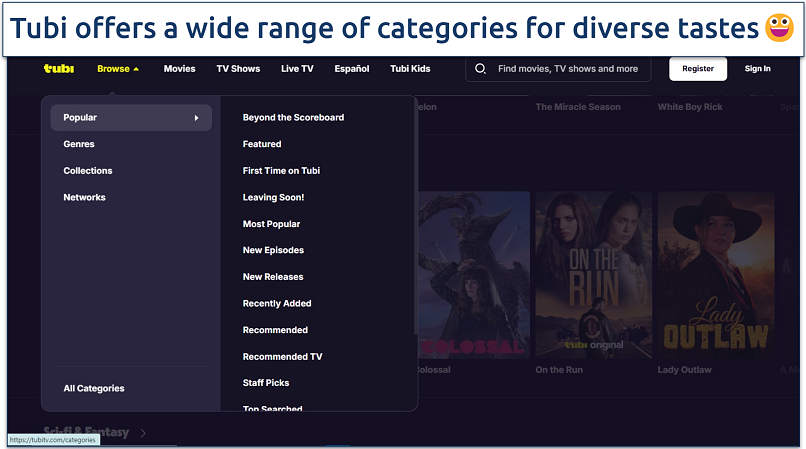Open All Categories link
Screen dimensions: 806x449
[x=94, y=388]
